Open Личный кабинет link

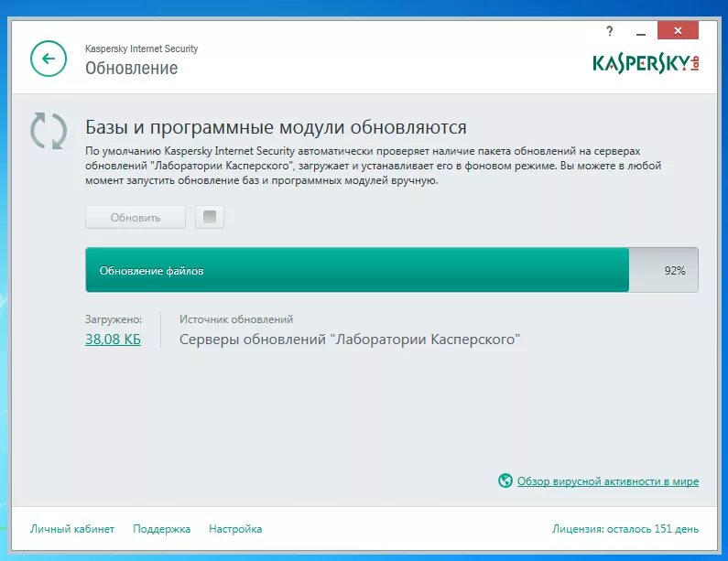(72, 529)
